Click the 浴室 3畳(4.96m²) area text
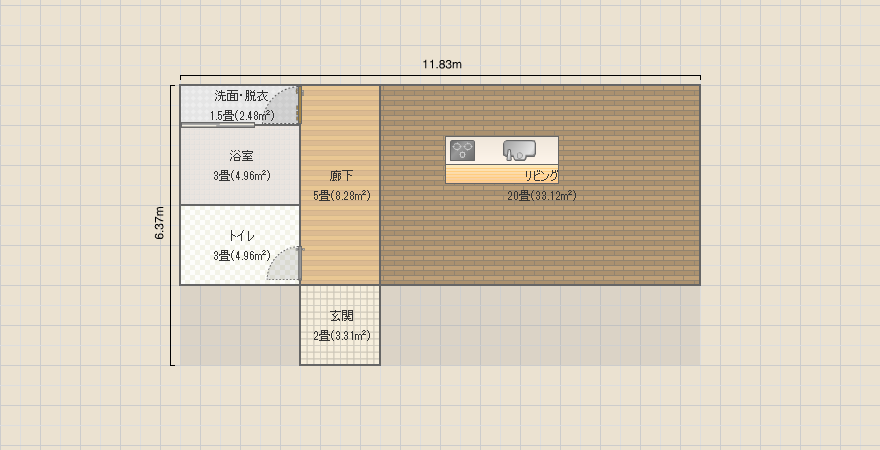The image size is (880, 450). click(241, 176)
